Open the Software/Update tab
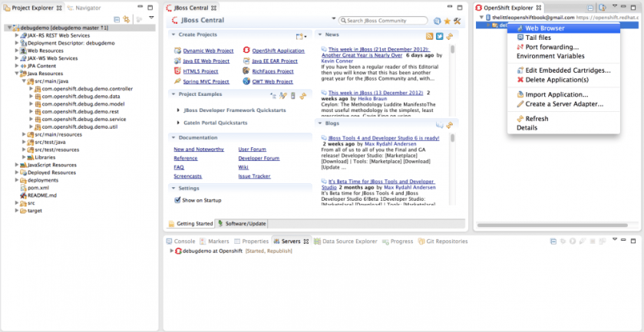644x332 pixels. [x=245, y=223]
